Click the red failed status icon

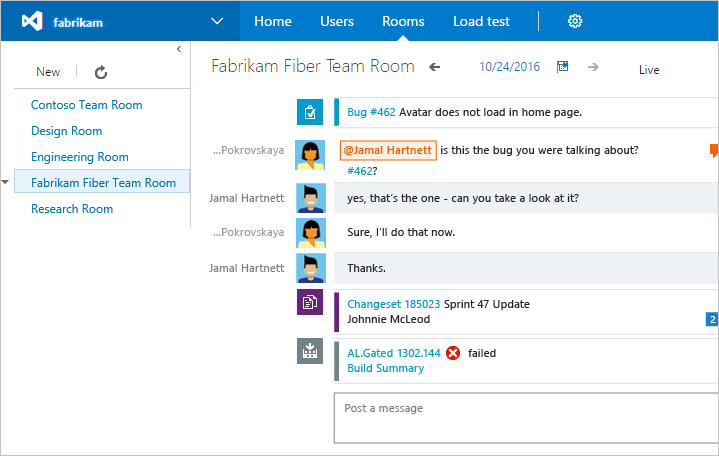click(453, 353)
